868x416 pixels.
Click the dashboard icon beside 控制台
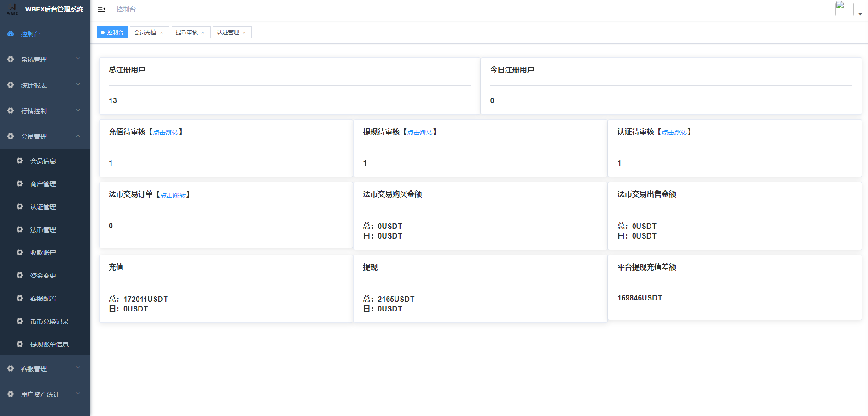(x=11, y=34)
